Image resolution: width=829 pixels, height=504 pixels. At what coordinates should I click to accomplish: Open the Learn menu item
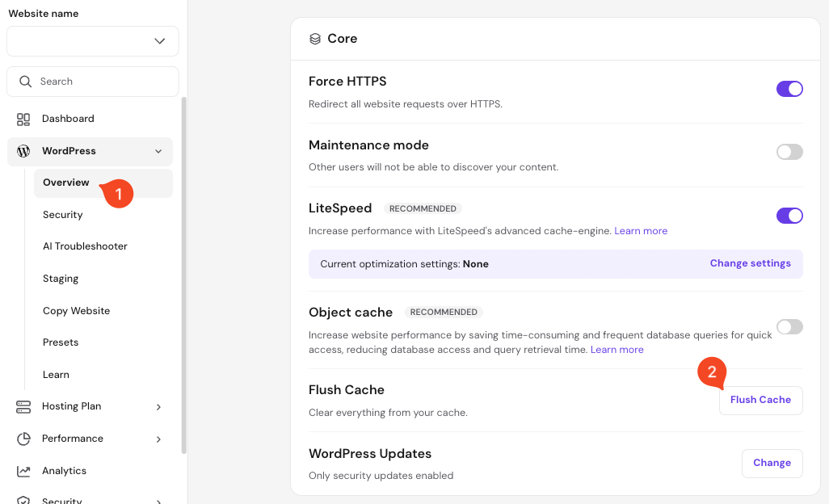56,375
